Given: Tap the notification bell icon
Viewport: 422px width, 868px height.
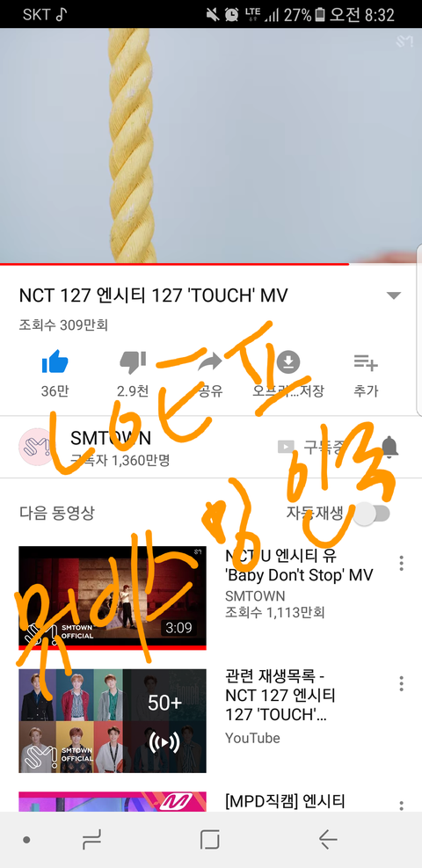Looking at the screenshot, I should 390,447.
